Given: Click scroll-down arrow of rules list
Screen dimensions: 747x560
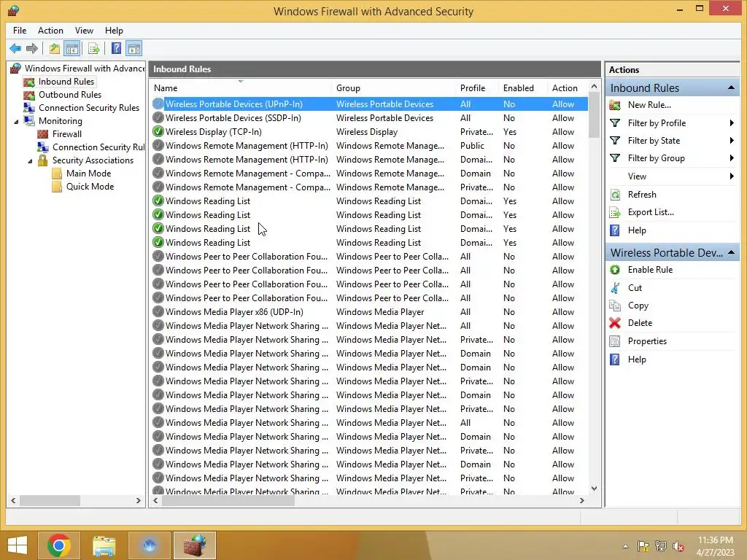Looking at the screenshot, I should coord(594,488).
